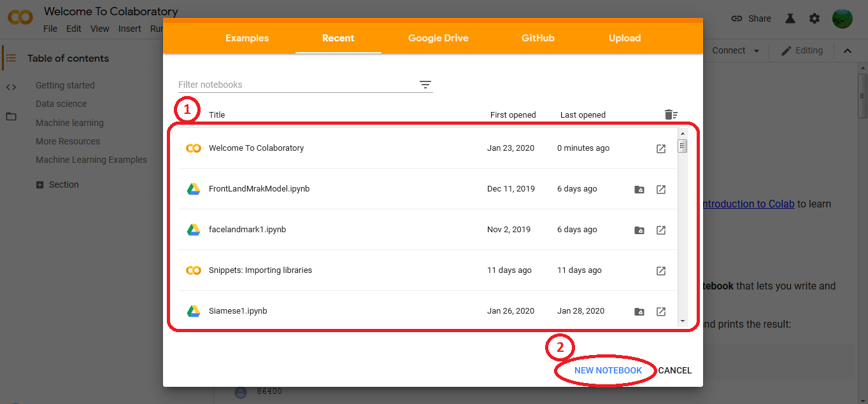Click Colab icon of Snippets row
The height and width of the screenshot is (404, 868).
tap(194, 270)
